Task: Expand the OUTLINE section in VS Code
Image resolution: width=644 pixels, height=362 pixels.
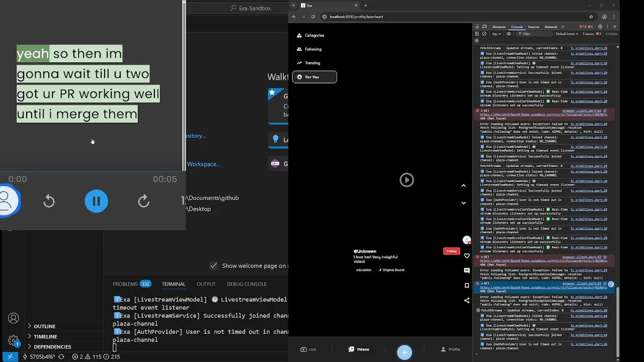Action: point(44,326)
